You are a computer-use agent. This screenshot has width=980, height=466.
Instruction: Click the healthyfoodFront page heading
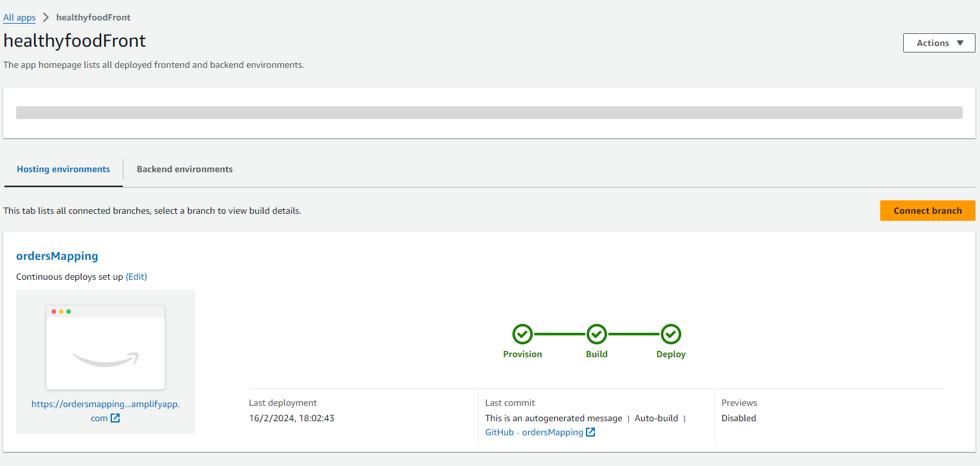[75, 41]
